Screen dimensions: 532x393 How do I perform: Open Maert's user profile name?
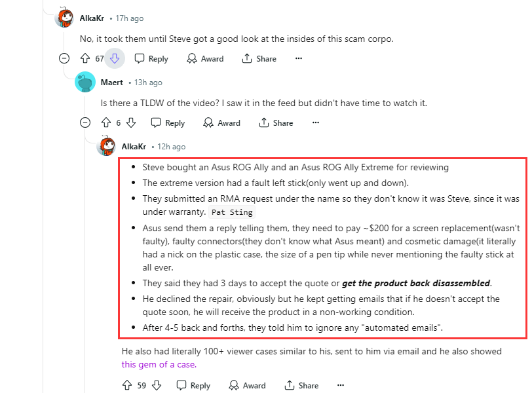tap(111, 83)
